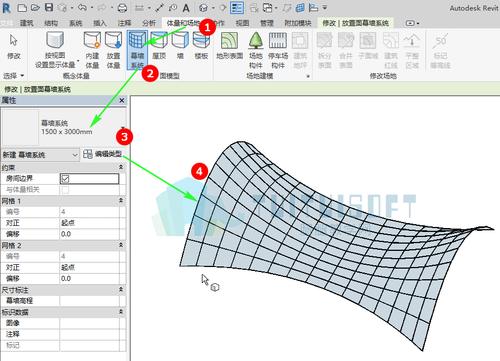Open the New Curtain System (新建 幕墙系统) filter dropdown

point(40,155)
